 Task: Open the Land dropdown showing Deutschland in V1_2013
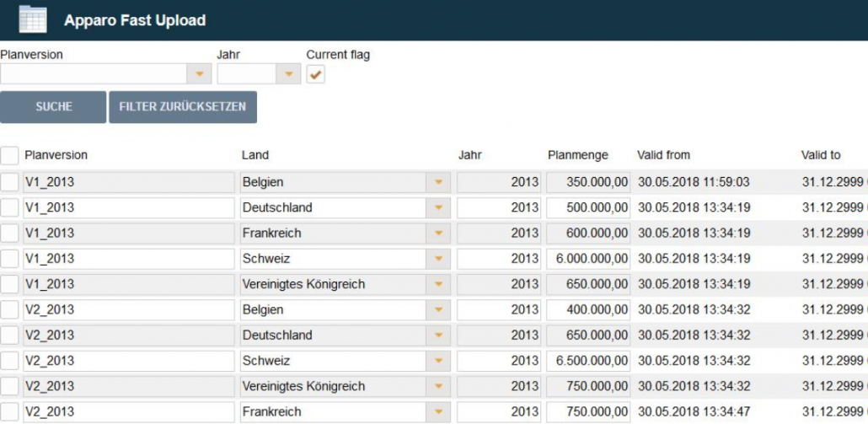point(437,208)
